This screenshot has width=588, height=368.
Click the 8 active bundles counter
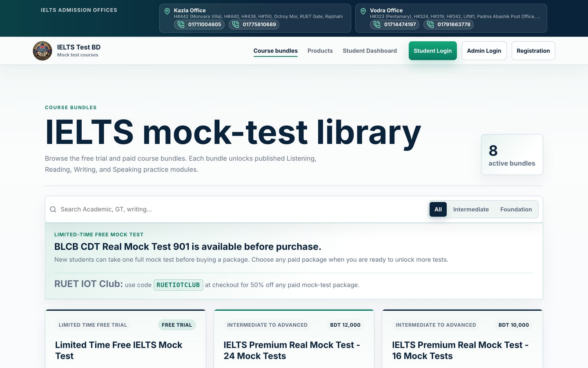(x=512, y=155)
